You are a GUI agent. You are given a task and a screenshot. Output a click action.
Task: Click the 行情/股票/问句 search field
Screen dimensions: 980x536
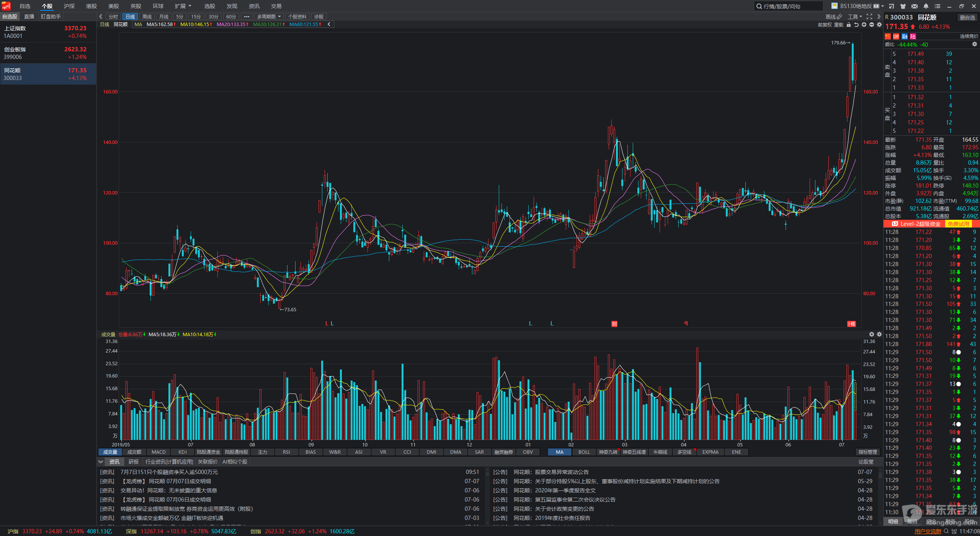click(788, 6)
